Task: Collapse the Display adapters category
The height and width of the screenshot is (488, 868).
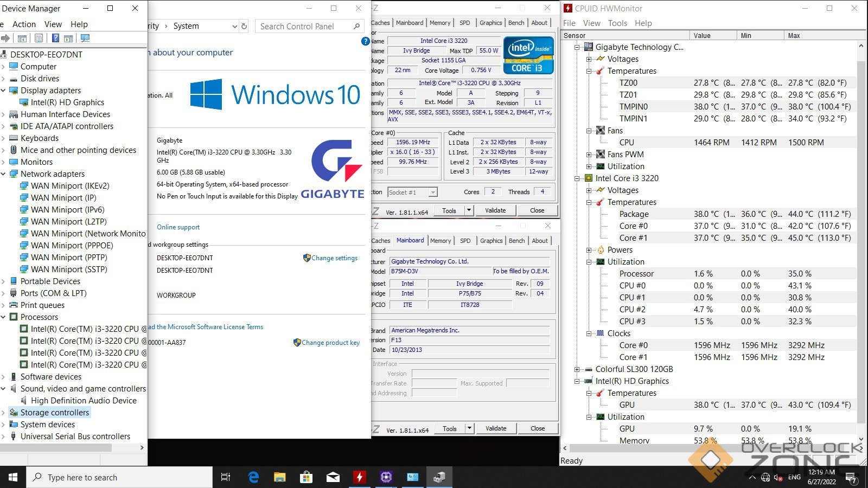Action: click(3, 91)
